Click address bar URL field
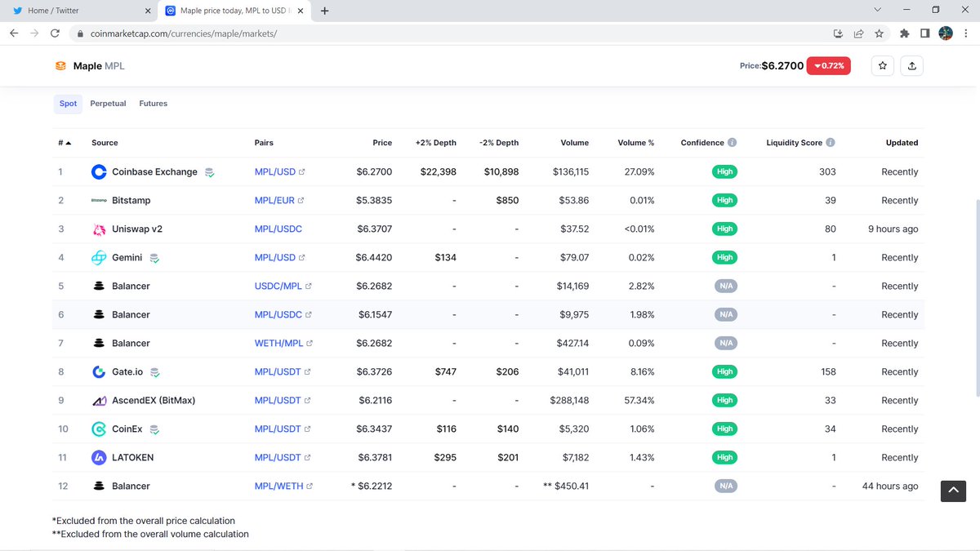This screenshot has height=551, width=980. point(449,33)
